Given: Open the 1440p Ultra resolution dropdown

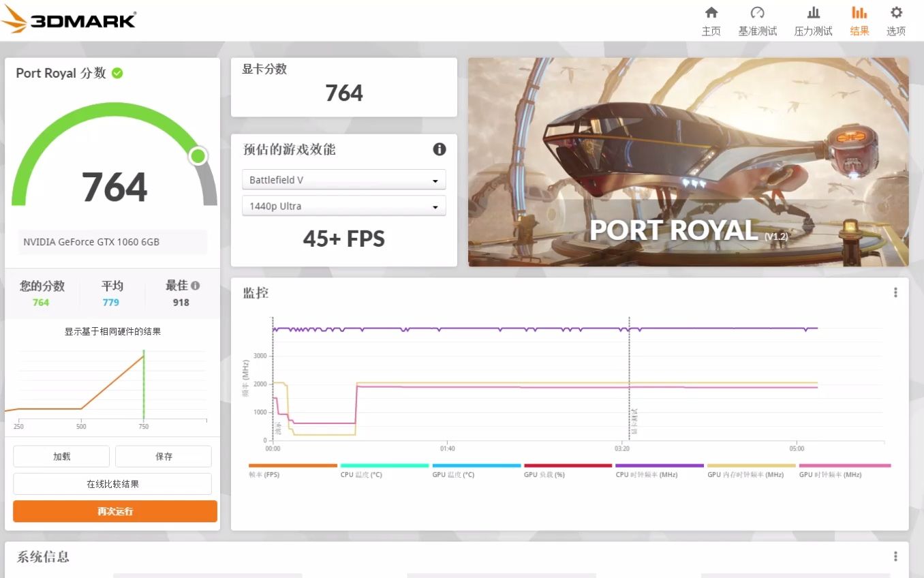Looking at the screenshot, I should coord(344,206).
